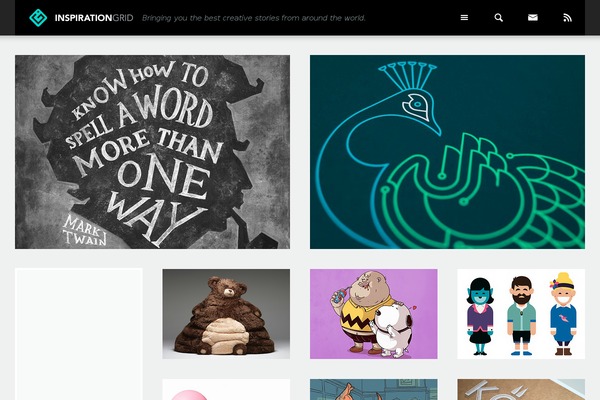Click the Inspiration Grid diamond logo
The image size is (600, 400).
pyautogui.click(x=38, y=18)
